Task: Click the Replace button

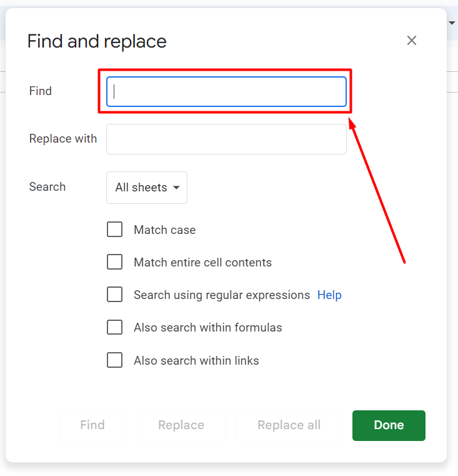Action: pyautogui.click(x=181, y=425)
